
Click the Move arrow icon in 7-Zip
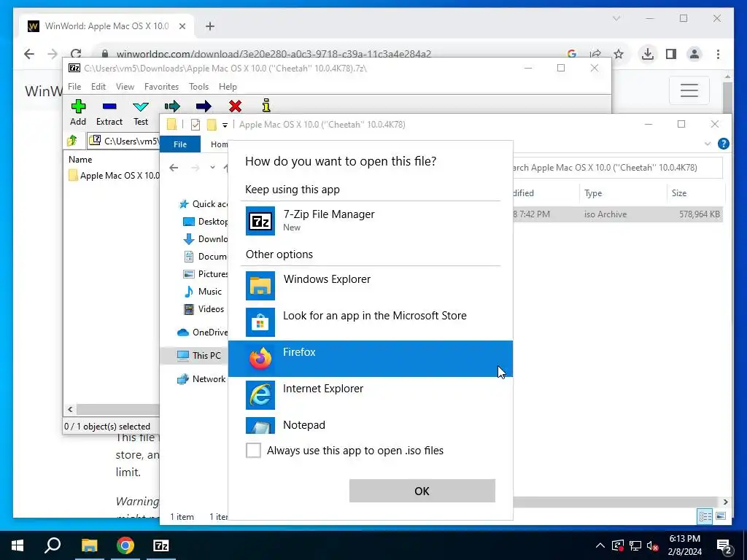tap(204, 106)
